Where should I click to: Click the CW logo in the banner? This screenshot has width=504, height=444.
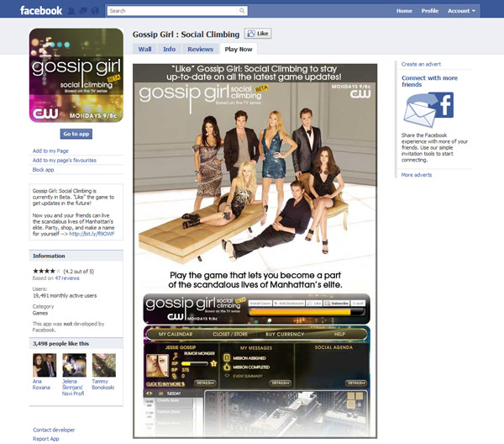pyautogui.click(x=360, y=93)
